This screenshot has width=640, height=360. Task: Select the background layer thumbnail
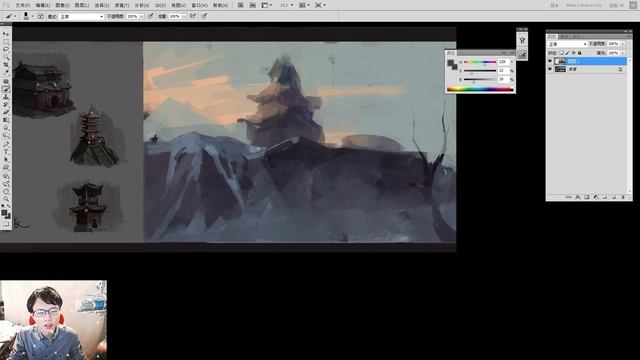tap(560, 69)
